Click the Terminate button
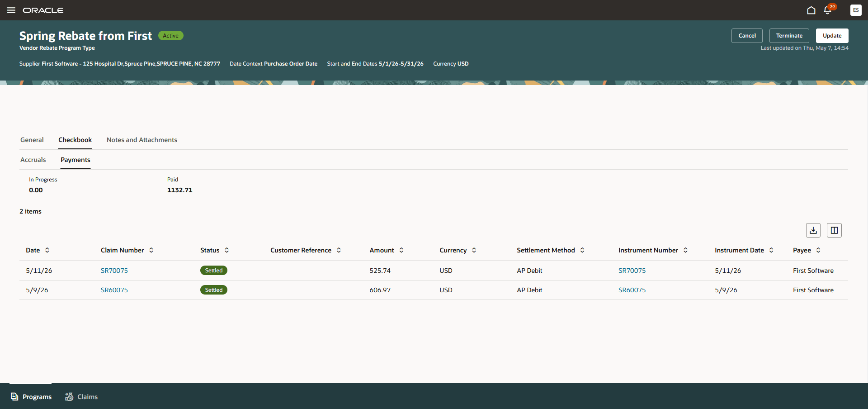868x409 pixels. coord(789,36)
